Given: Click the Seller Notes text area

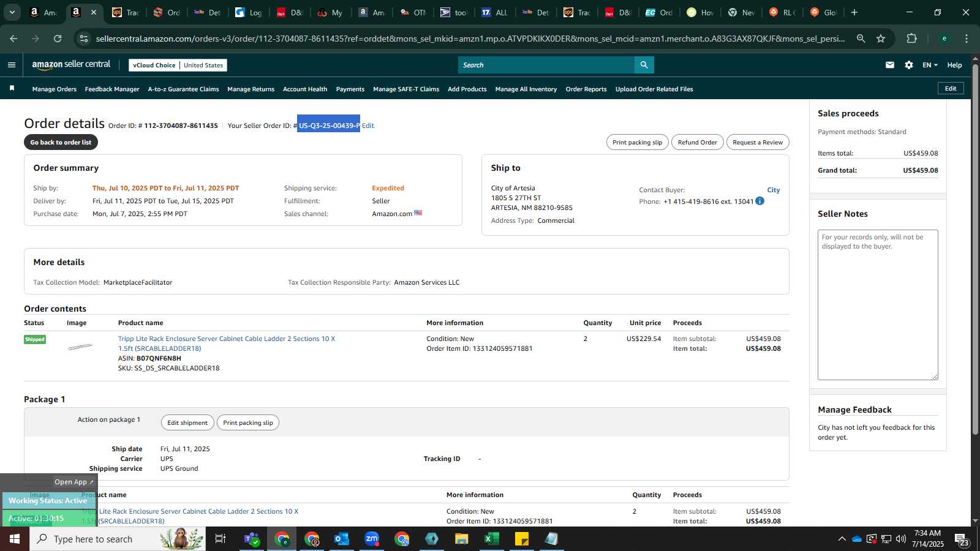Looking at the screenshot, I should pos(878,305).
